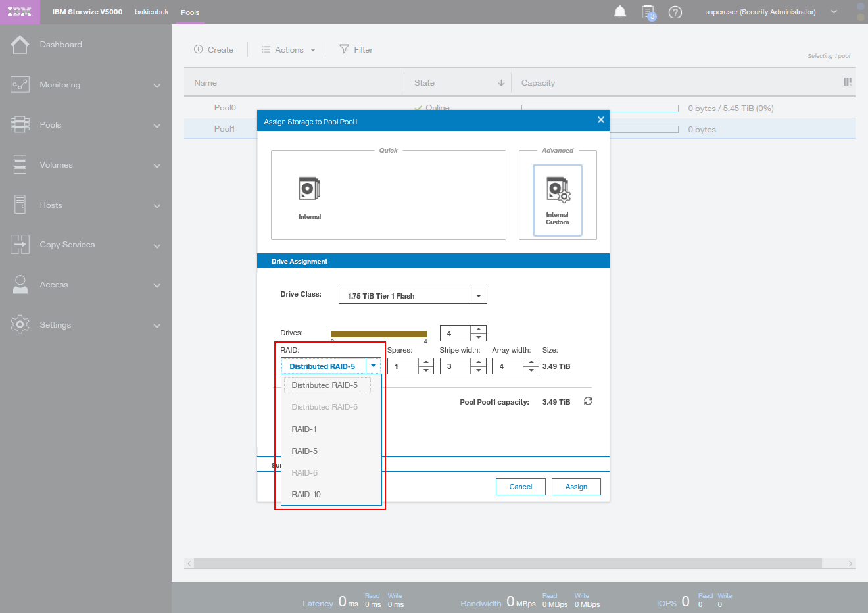Click the Filter funnel icon
868x613 pixels.
point(344,49)
